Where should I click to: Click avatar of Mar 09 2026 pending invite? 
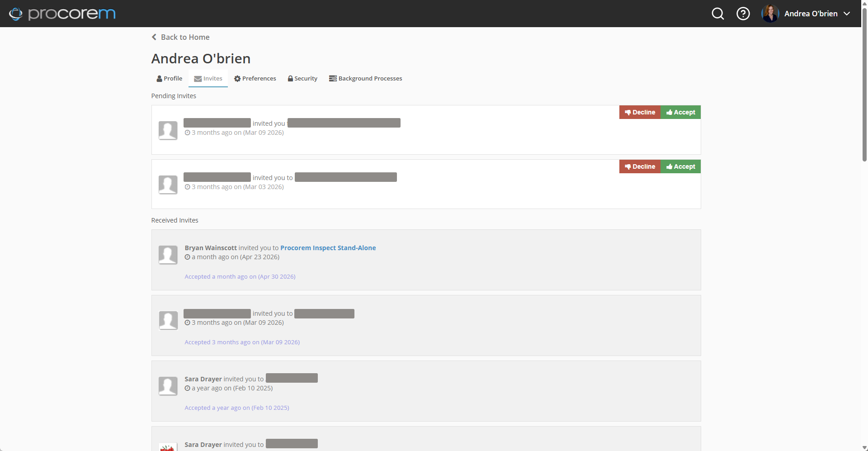pos(168,130)
